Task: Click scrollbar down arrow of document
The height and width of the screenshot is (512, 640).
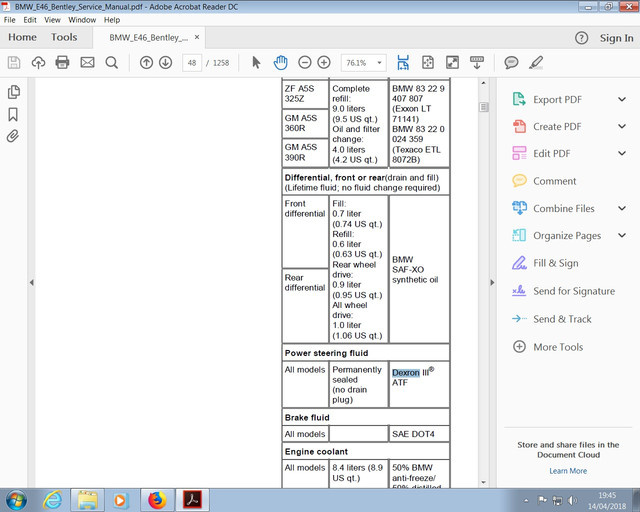Action: click(x=484, y=483)
